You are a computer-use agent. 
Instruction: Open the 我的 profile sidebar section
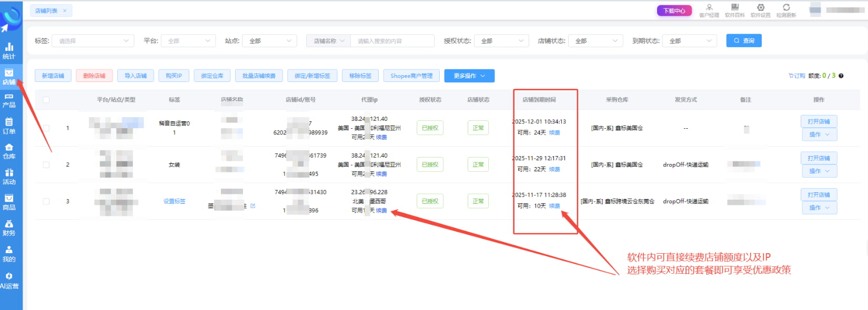(9, 254)
